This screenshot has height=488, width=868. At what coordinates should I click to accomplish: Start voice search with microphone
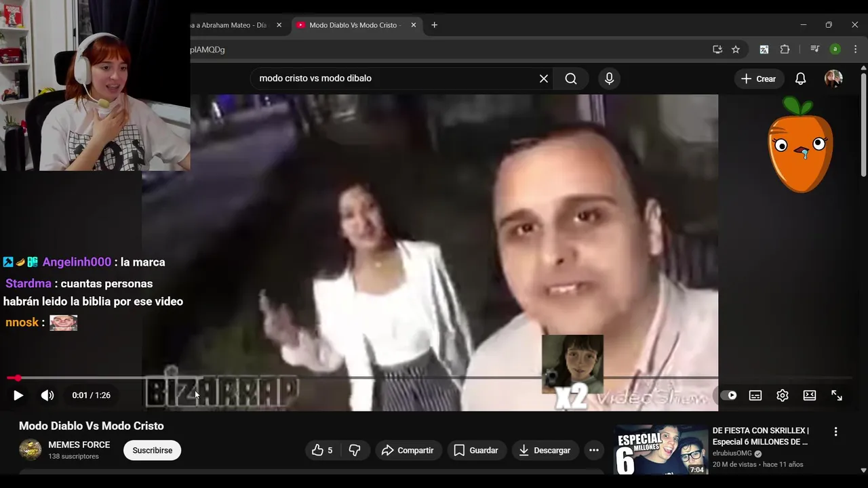[609, 79]
